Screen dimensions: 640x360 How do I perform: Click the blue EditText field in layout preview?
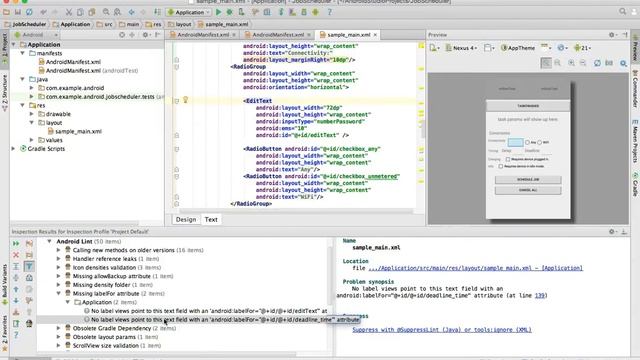(x=516, y=142)
